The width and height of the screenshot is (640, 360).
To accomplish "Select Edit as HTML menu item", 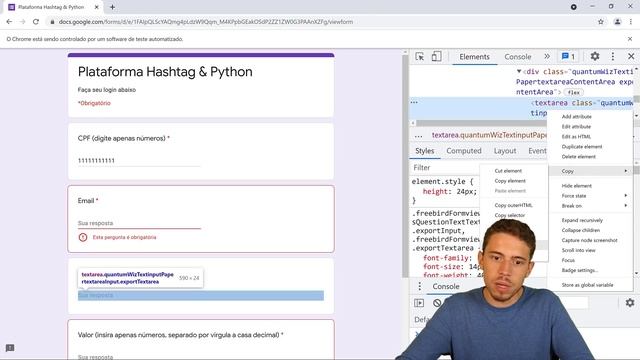I will [x=576, y=137].
